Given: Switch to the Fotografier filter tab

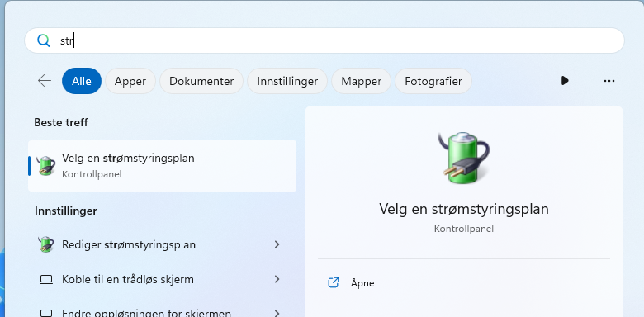Looking at the screenshot, I should pos(433,81).
